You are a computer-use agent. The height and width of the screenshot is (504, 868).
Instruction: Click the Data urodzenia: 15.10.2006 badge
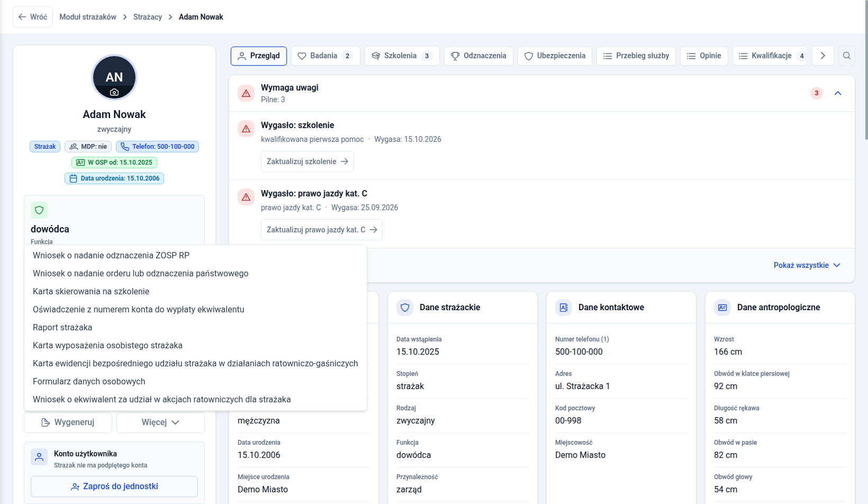pos(114,178)
